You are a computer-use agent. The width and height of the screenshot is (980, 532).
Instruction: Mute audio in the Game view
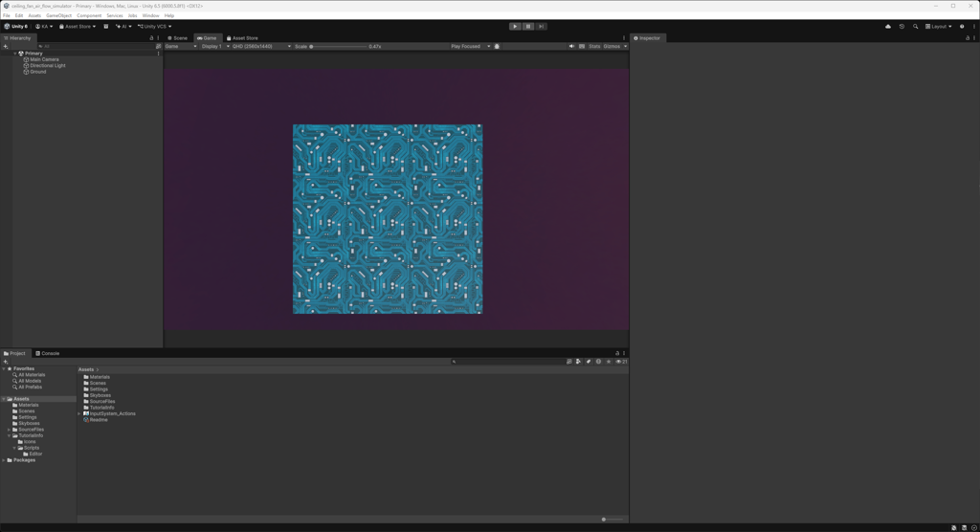point(571,46)
